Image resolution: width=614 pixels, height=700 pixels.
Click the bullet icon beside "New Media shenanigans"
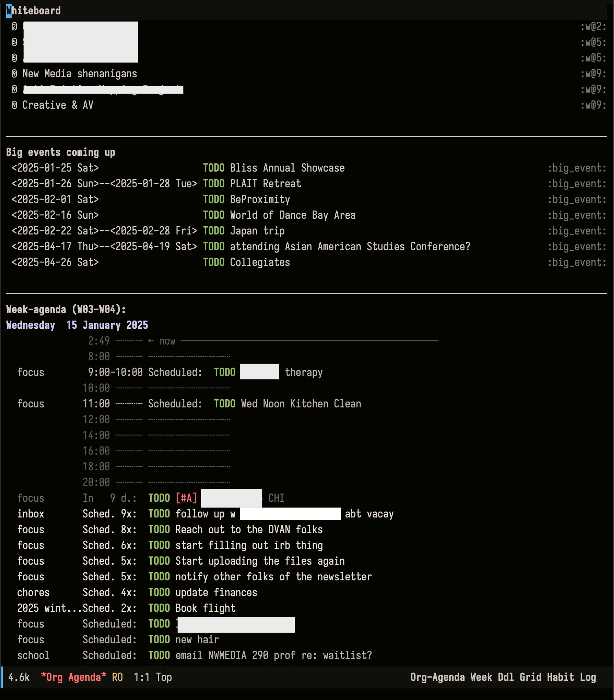[14, 73]
